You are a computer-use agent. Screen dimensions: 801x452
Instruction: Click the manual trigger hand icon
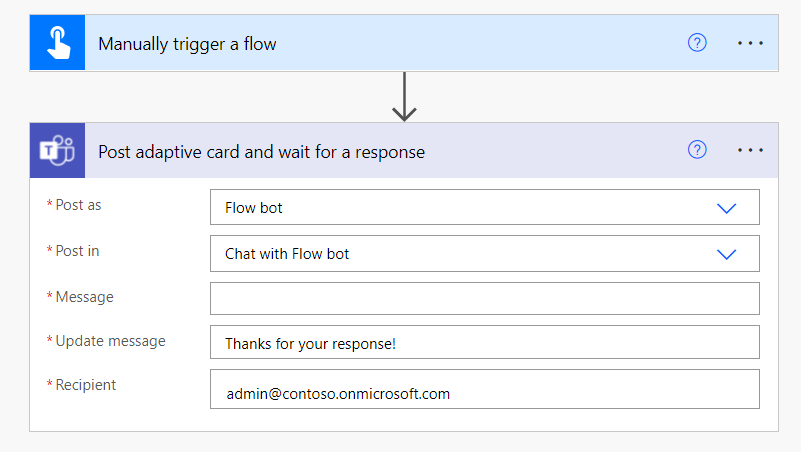coord(57,43)
